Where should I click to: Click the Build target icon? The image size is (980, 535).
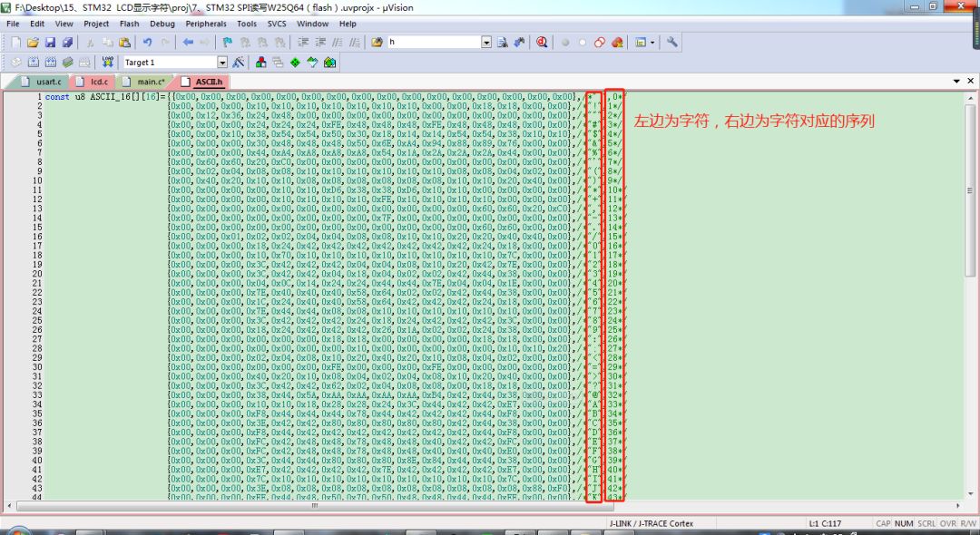[x=34, y=63]
